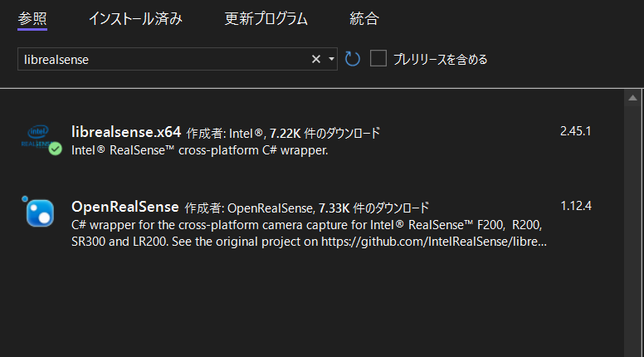Click the green installed checkmark badge

click(55, 149)
